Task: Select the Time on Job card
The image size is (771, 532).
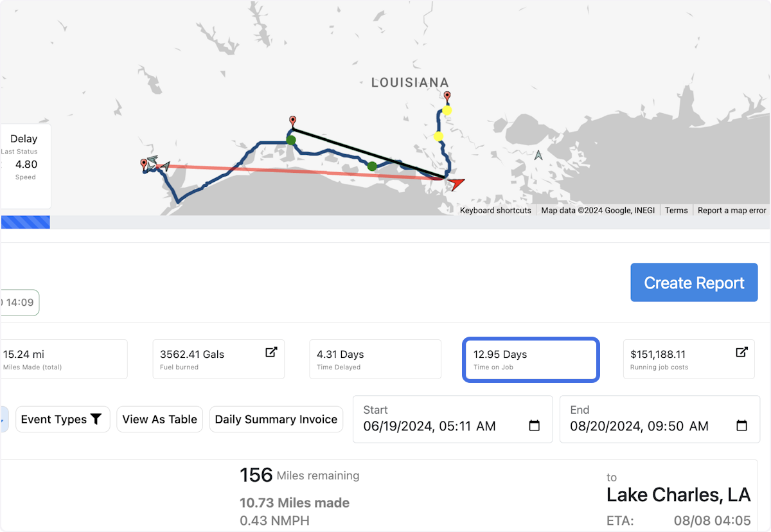Action: click(531, 360)
